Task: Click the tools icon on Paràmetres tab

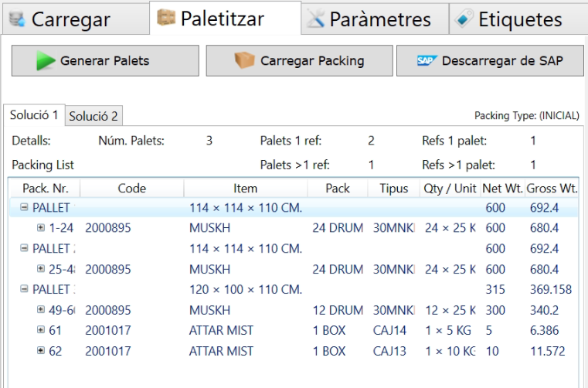Action: 315,19
